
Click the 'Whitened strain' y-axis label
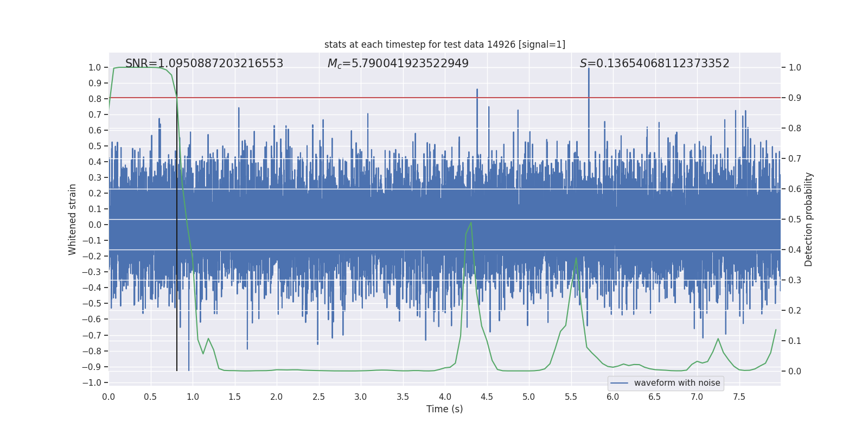pos(73,219)
